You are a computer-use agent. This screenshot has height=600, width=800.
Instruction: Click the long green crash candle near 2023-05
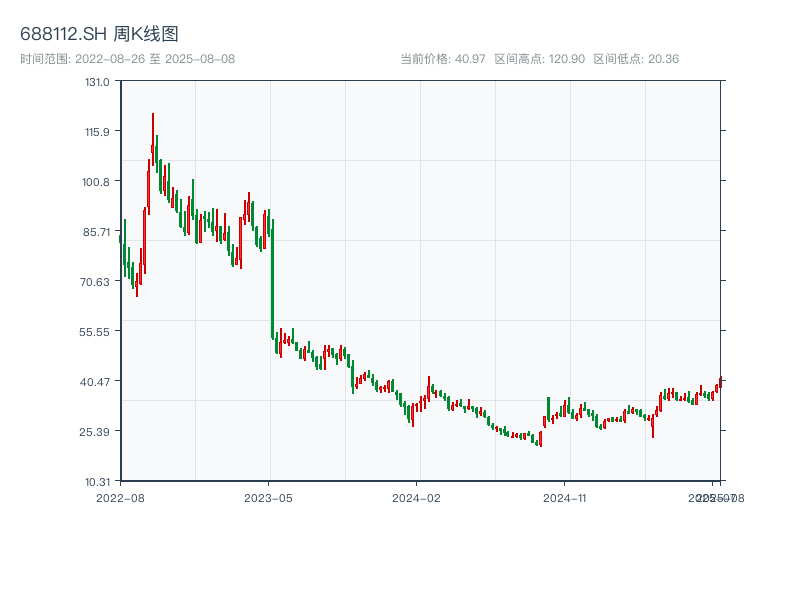(x=272, y=280)
